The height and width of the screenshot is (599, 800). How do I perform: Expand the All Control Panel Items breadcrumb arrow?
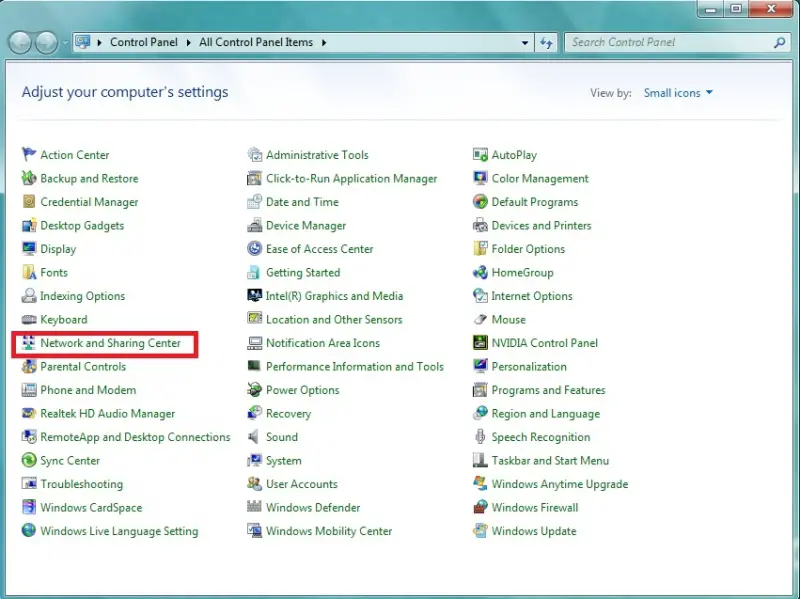pyautogui.click(x=324, y=42)
